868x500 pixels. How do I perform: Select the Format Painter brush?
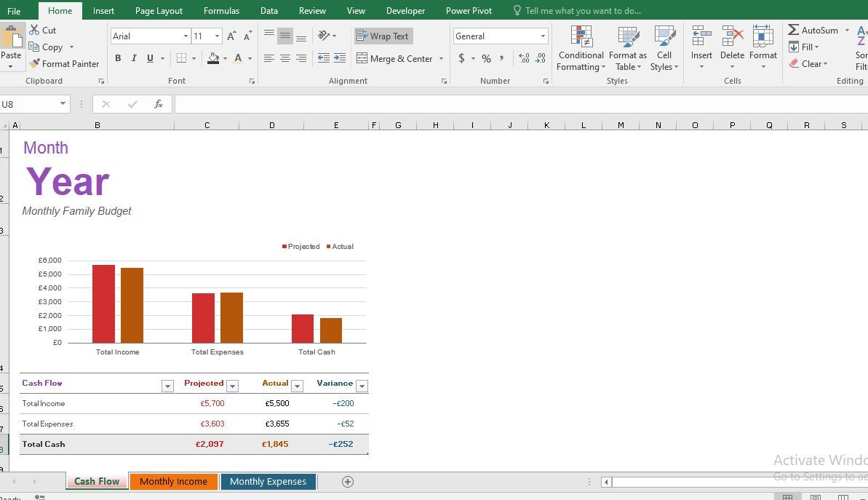coord(34,63)
